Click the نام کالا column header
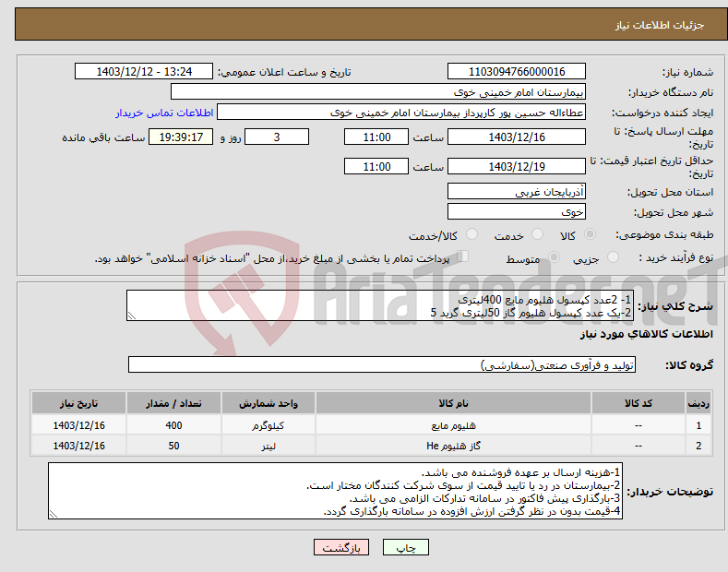Image resolution: width=728 pixels, height=572 pixels. pyautogui.click(x=453, y=403)
